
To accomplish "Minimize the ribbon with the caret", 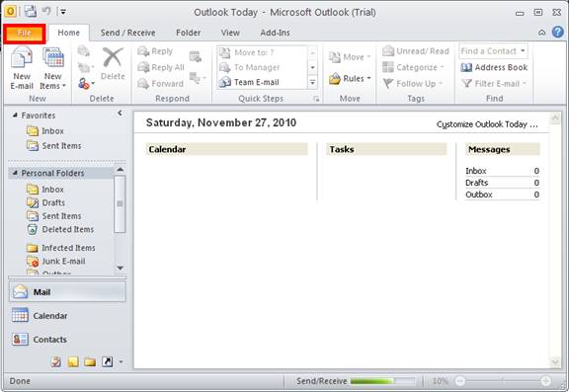I will (x=541, y=33).
